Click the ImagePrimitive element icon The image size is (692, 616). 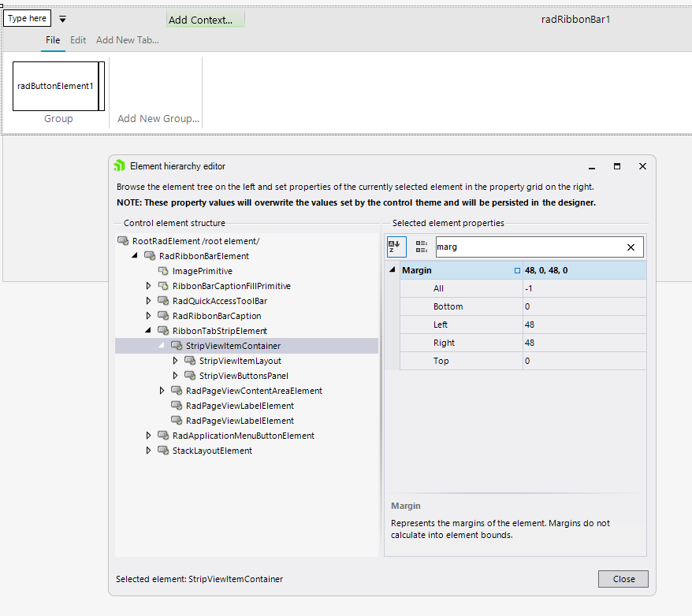click(x=163, y=271)
